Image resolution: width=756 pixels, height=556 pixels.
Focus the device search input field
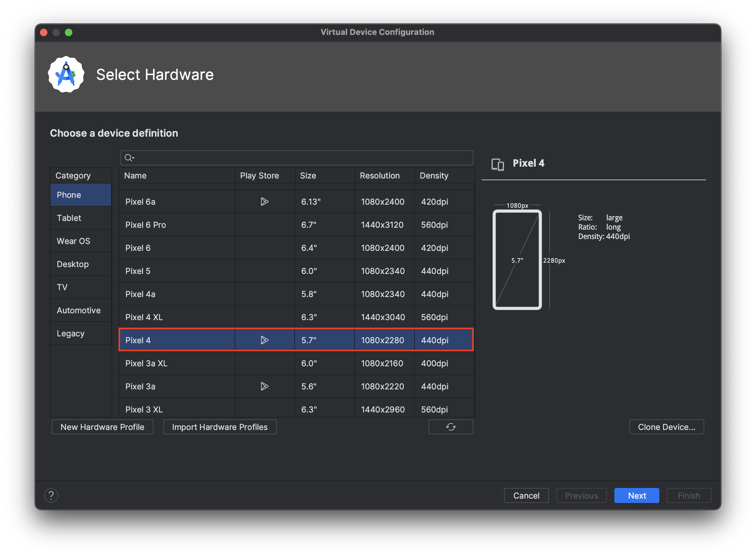[x=303, y=158]
